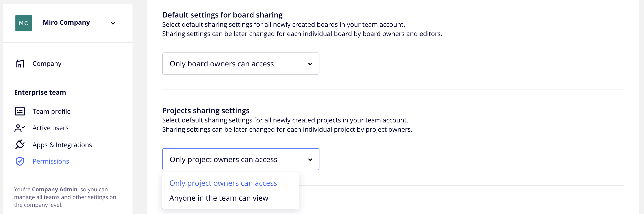The height and width of the screenshot is (214, 644).
Task: Click chevron arrow in project owners dropdown
Action: [310, 160]
